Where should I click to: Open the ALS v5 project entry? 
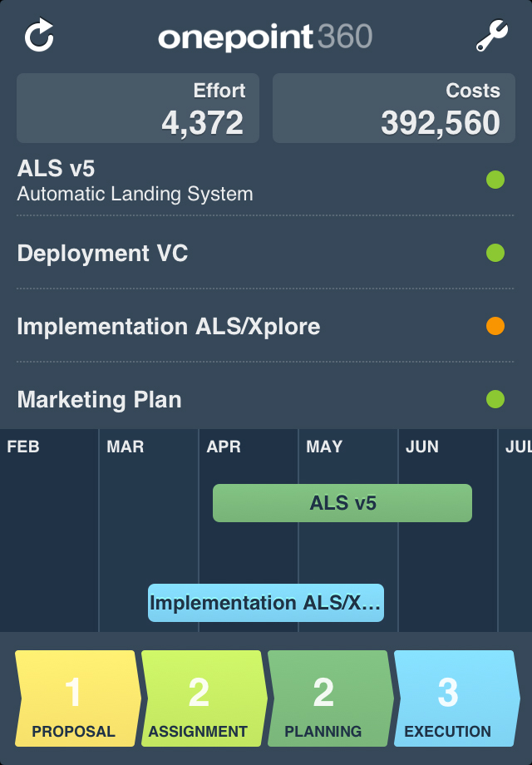[166, 180]
